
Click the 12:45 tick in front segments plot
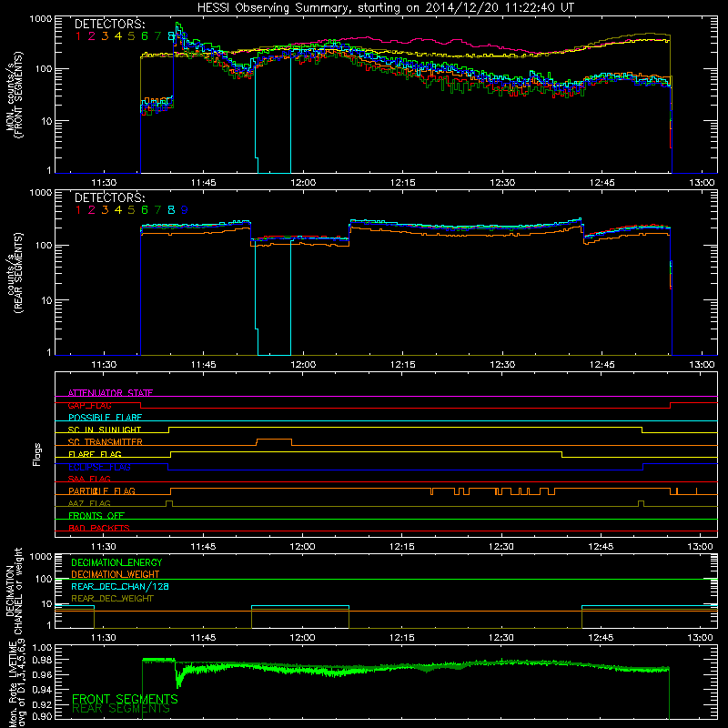602,183
